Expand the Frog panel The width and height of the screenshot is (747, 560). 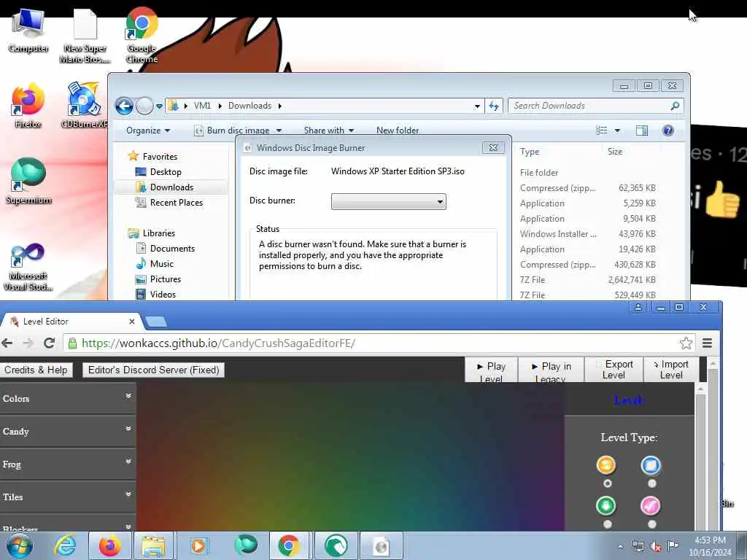click(x=68, y=464)
